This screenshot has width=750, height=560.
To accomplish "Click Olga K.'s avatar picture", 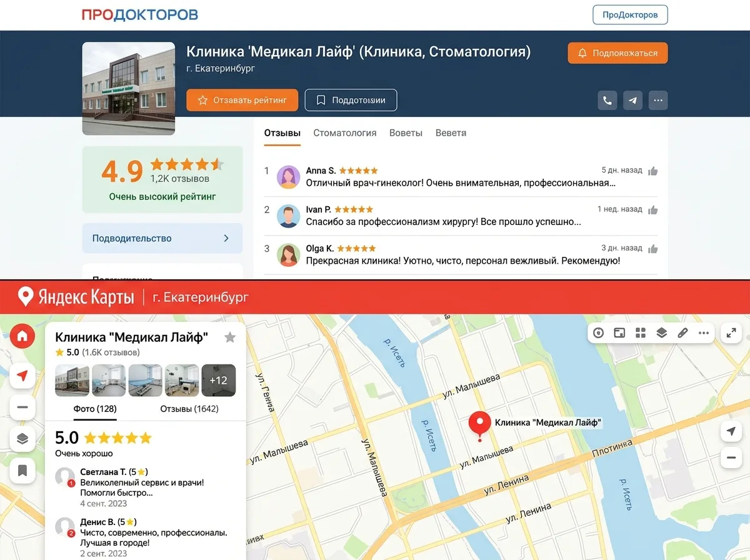I will click(x=288, y=254).
